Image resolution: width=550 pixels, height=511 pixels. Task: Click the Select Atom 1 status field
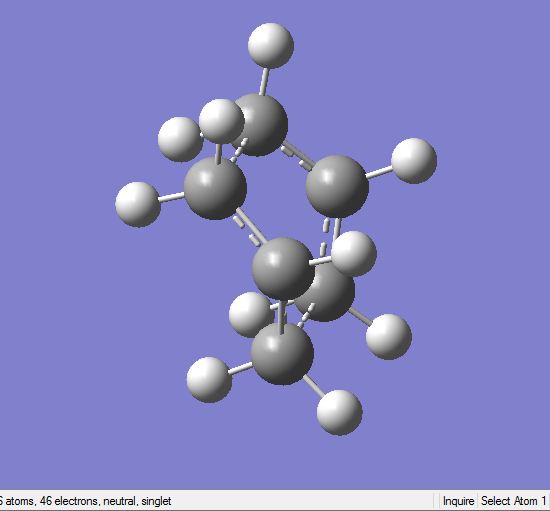coord(514,501)
